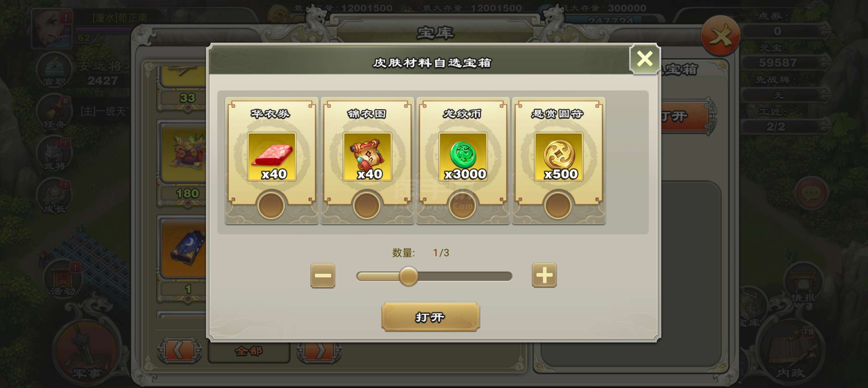Open the 武将 sidebar icon

click(x=54, y=154)
